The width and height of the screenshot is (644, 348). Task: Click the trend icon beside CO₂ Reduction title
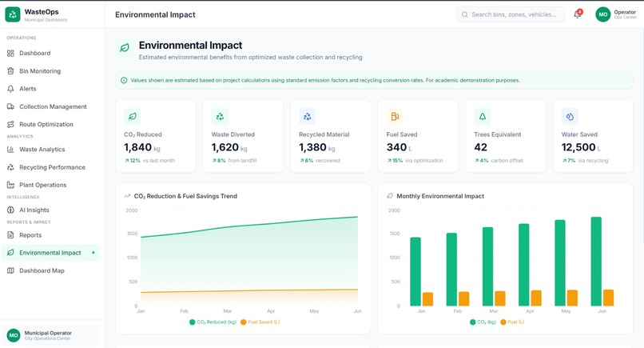(127, 196)
